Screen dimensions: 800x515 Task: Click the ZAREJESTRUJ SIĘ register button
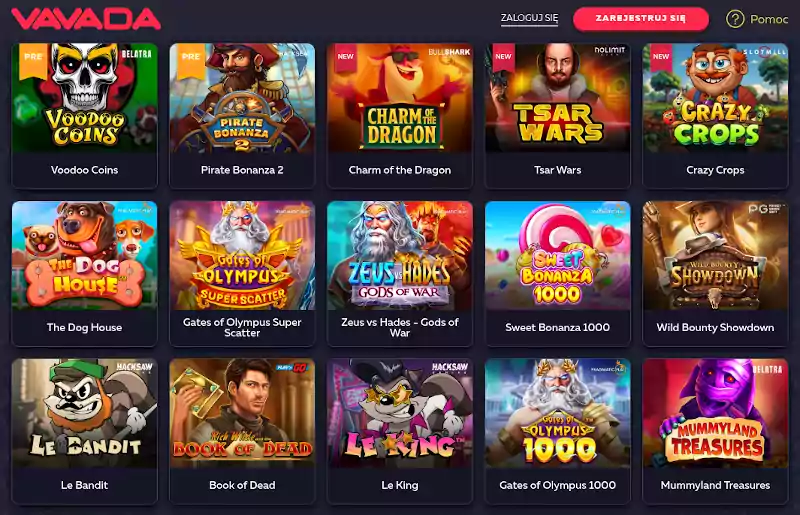point(640,19)
